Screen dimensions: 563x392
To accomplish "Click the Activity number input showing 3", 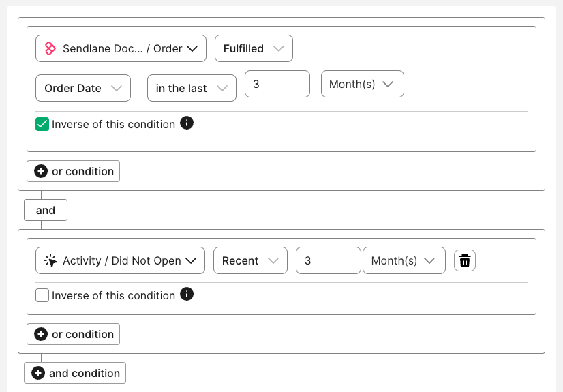I will 328,260.
